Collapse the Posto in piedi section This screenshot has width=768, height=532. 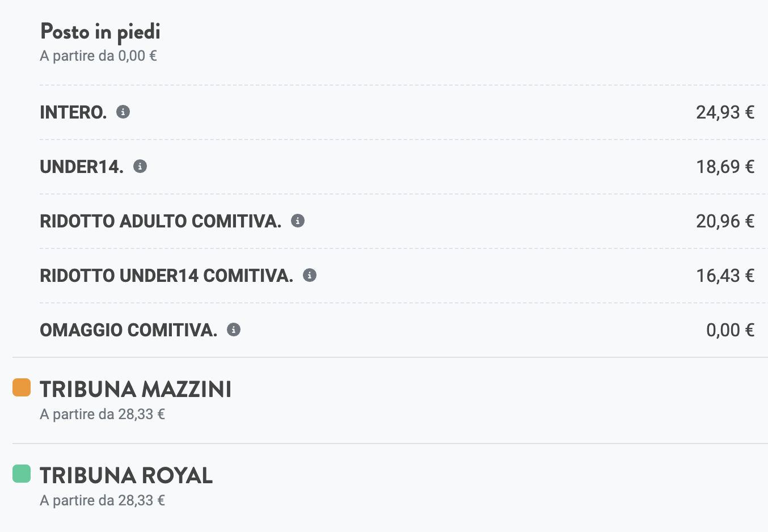point(390,42)
